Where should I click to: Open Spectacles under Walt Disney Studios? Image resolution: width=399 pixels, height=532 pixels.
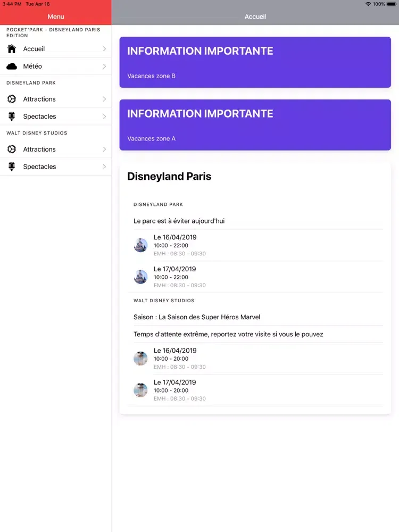pyautogui.click(x=56, y=167)
